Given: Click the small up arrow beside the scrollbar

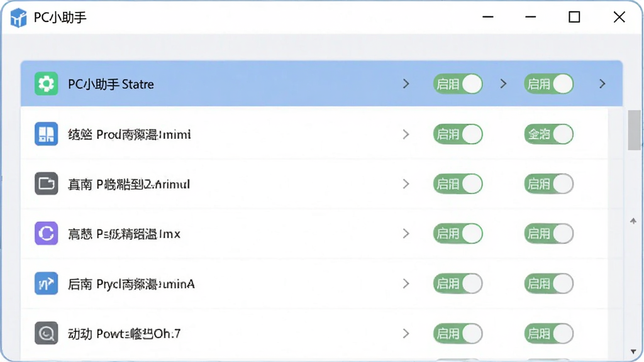Looking at the screenshot, I should click(633, 221).
